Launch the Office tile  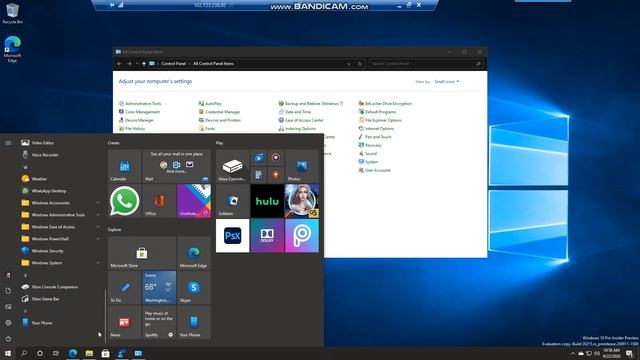[159, 201]
